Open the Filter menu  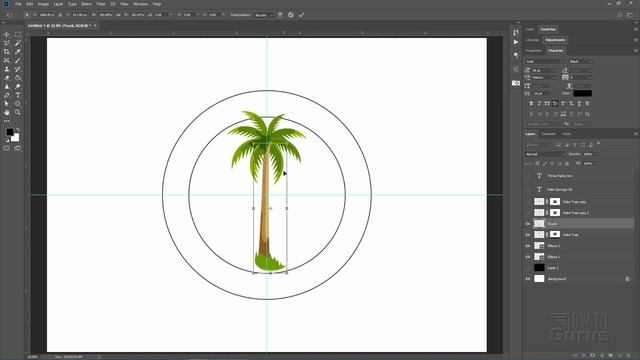(x=101, y=4)
